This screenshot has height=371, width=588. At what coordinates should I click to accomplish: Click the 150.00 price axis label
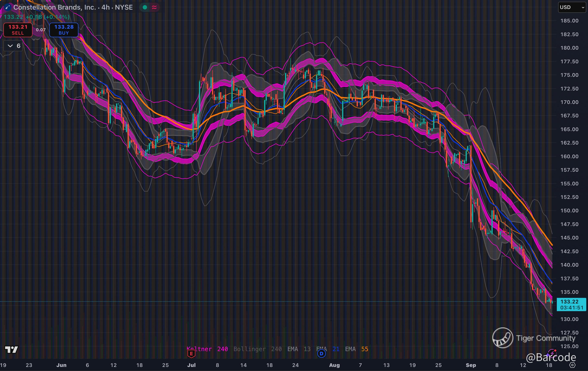(x=569, y=211)
